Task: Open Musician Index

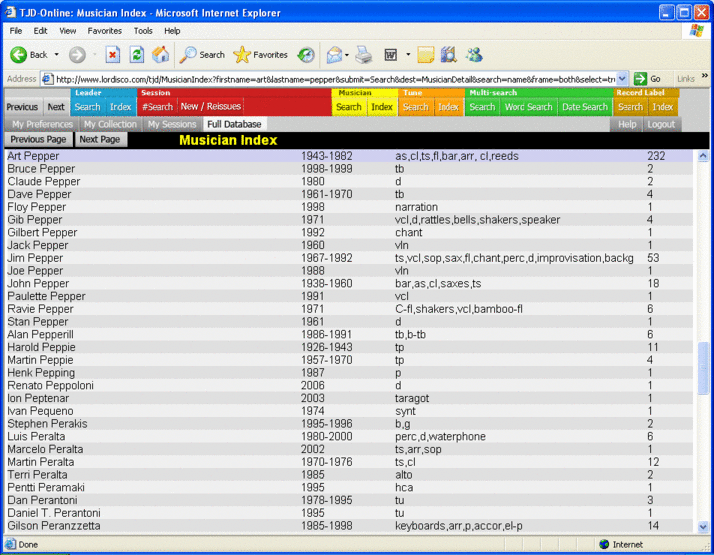Action: [x=382, y=107]
